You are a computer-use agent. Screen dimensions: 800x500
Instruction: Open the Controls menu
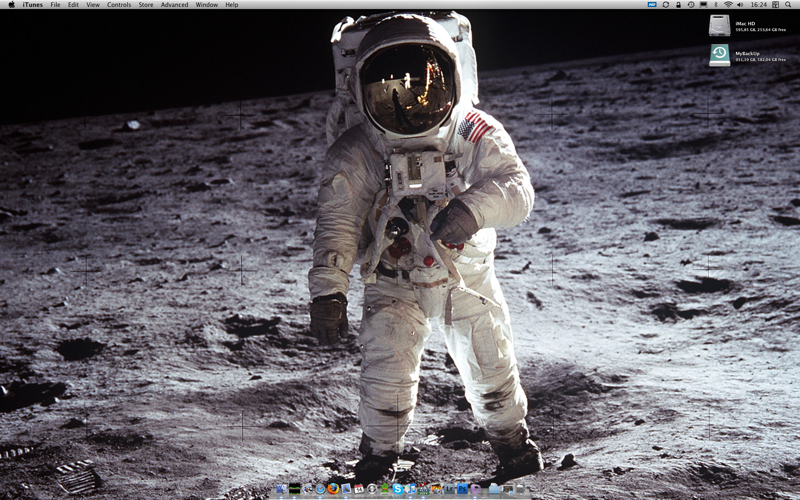[119, 5]
